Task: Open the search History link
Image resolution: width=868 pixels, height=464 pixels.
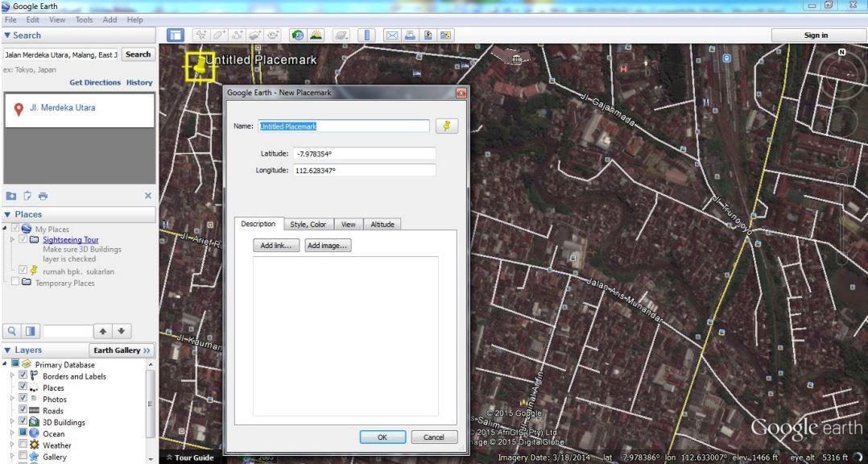Action: coord(139,82)
